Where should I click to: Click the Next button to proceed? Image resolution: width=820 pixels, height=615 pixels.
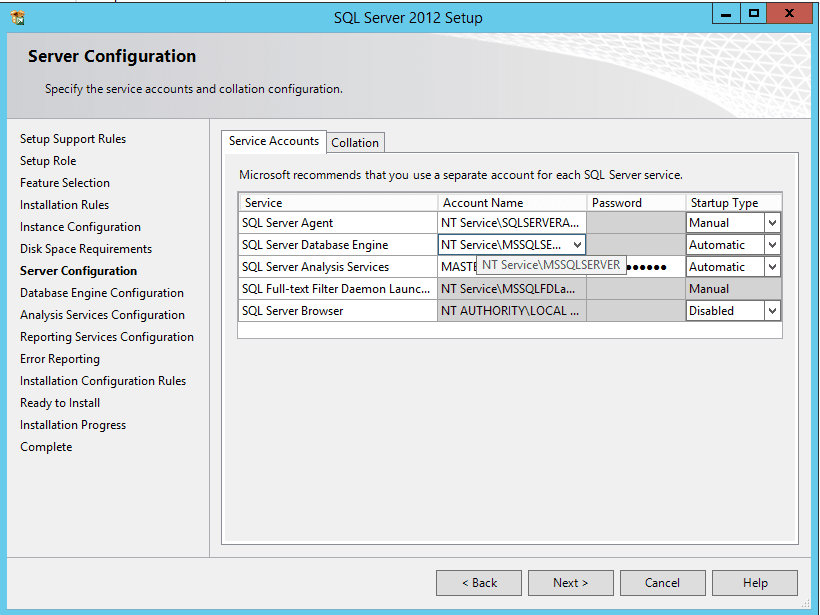[570, 582]
